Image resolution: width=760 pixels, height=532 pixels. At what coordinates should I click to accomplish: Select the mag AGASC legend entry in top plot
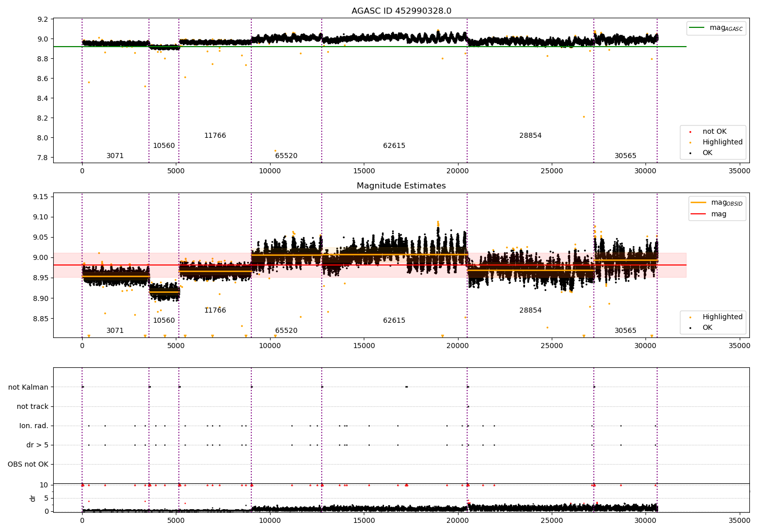716,28
